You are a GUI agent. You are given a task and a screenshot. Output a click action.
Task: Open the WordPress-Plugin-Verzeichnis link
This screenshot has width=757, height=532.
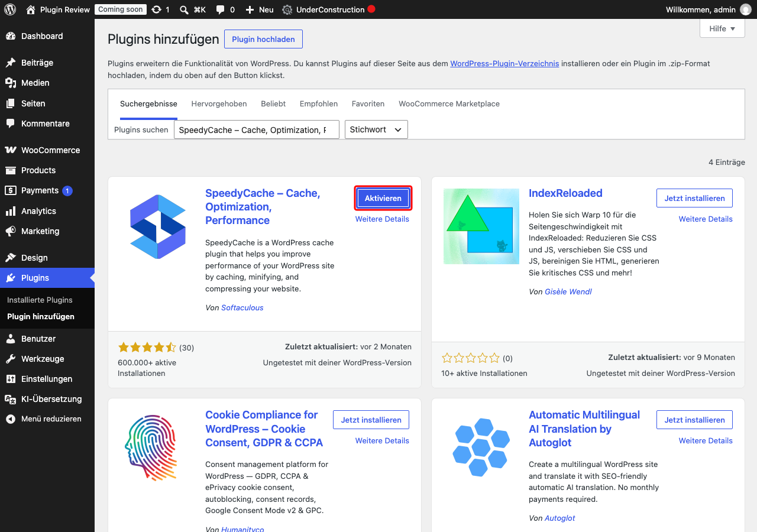[x=504, y=63]
